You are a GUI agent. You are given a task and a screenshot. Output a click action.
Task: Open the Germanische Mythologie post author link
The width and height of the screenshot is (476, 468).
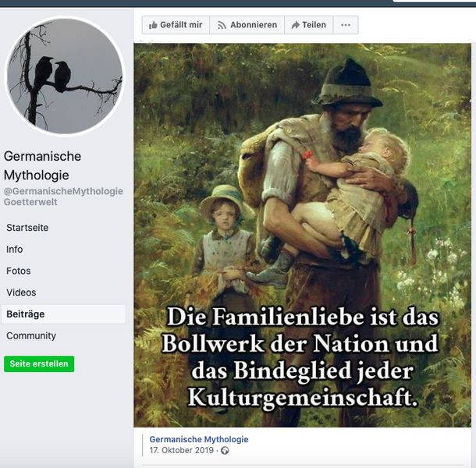point(199,439)
